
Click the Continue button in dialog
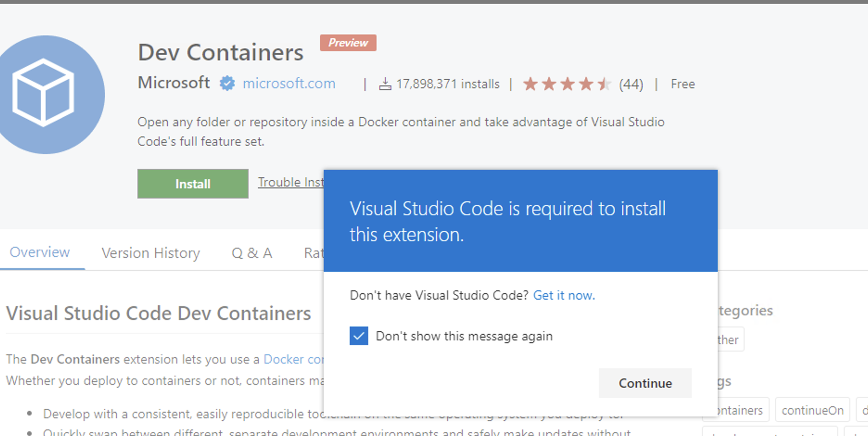point(645,383)
